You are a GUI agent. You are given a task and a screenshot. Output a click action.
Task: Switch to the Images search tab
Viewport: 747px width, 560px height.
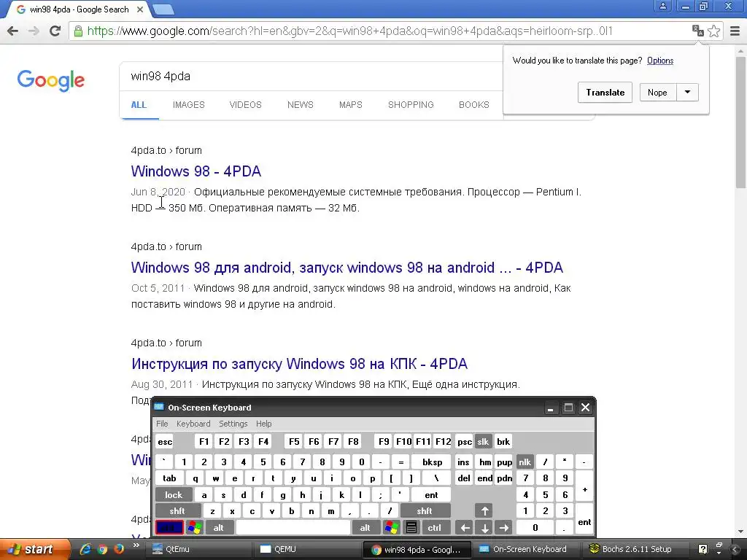click(x=189, y=105)
